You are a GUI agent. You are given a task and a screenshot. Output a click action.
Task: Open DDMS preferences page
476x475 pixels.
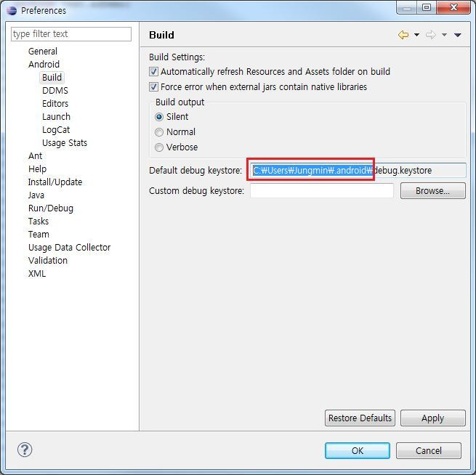[55, 90]
